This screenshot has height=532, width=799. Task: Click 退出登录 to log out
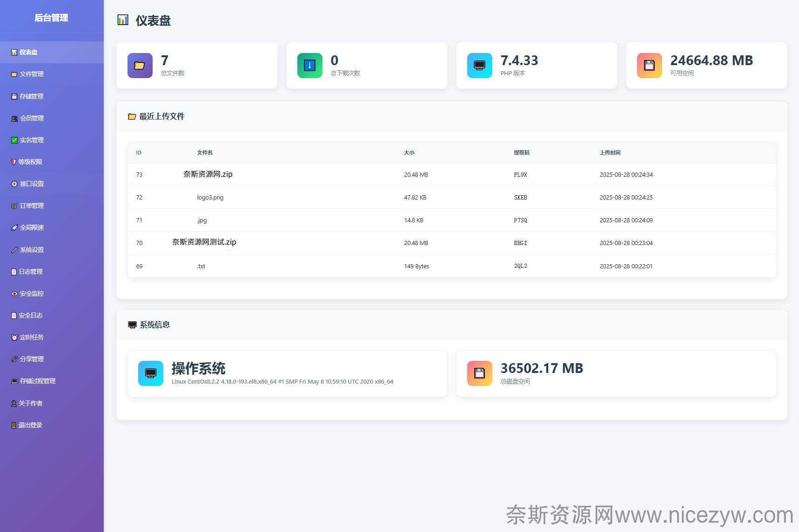(x=30, y=425)
